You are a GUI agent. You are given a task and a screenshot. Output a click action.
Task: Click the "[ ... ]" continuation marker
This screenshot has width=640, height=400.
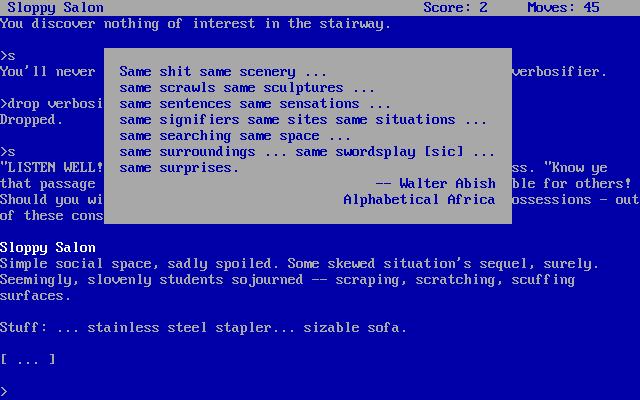[28, 359]
